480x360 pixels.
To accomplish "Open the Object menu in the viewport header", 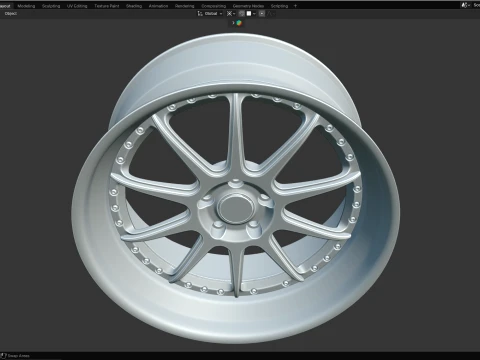I will (x=11, y=14).
